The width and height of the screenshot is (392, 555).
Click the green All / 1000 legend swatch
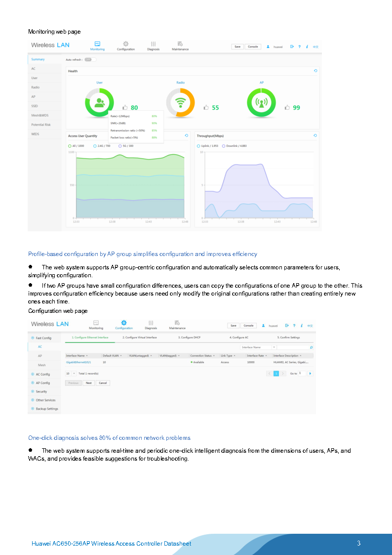(70, 146)
